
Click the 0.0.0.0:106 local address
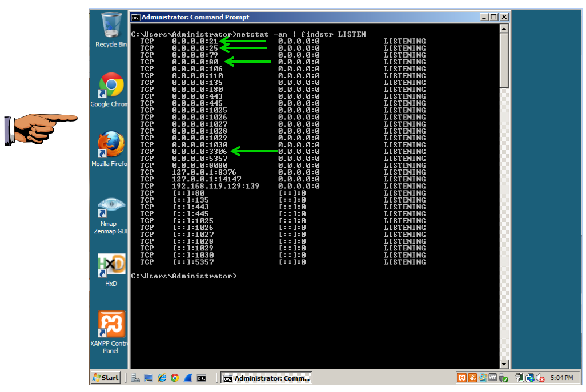point(197,69)
